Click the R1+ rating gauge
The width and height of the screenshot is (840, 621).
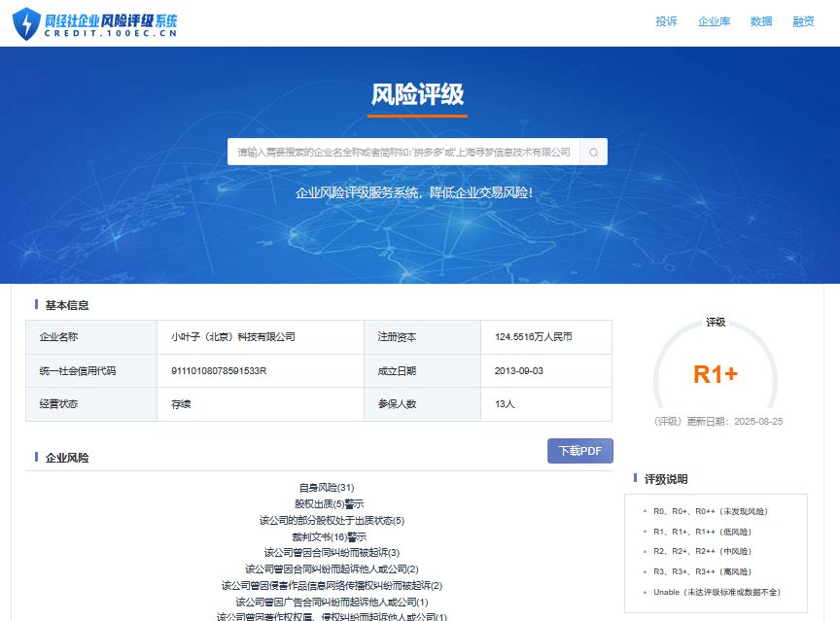[716, 374]
